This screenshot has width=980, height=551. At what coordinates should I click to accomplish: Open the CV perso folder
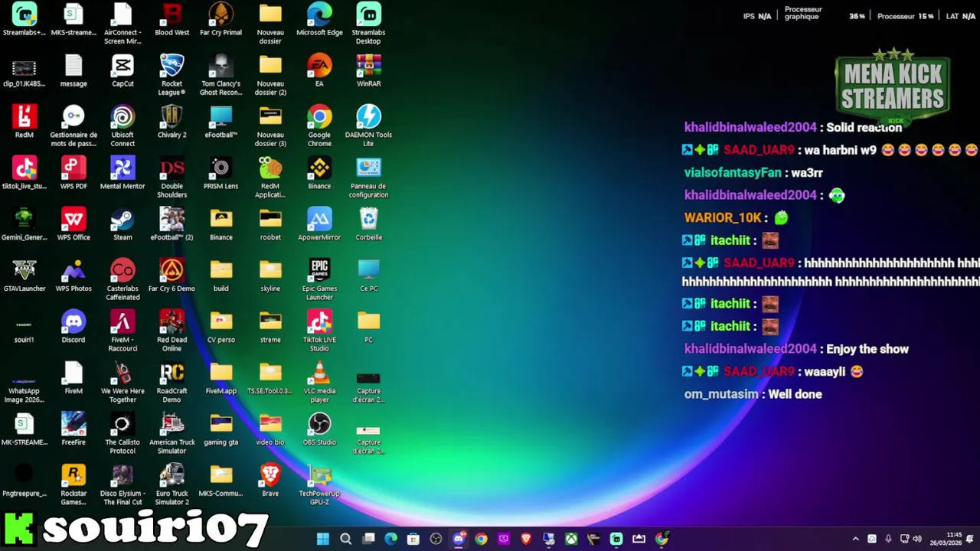[220, 328]
